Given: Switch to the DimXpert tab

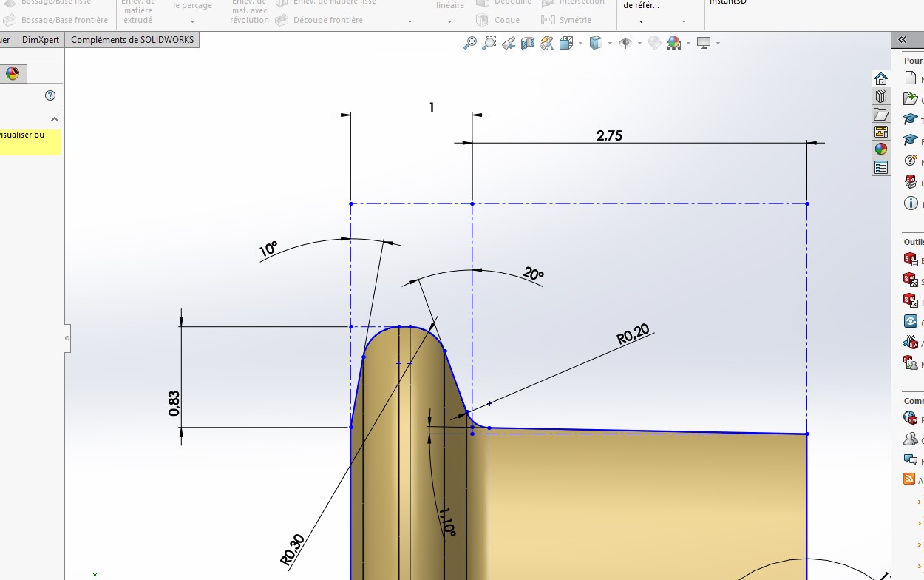Looking at the screenshot, I should click(41, 40).
